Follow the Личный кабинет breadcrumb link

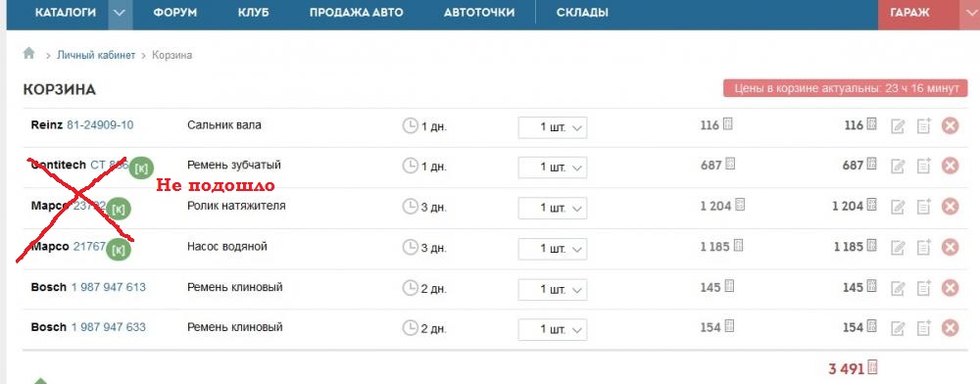(x=96, y=55)
